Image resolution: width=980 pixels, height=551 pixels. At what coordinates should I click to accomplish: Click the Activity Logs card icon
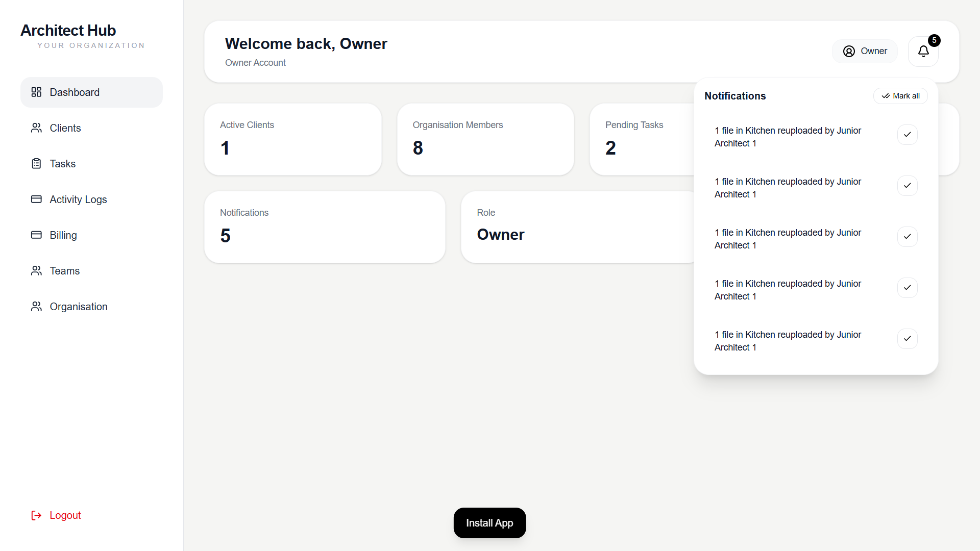point(36,199)
